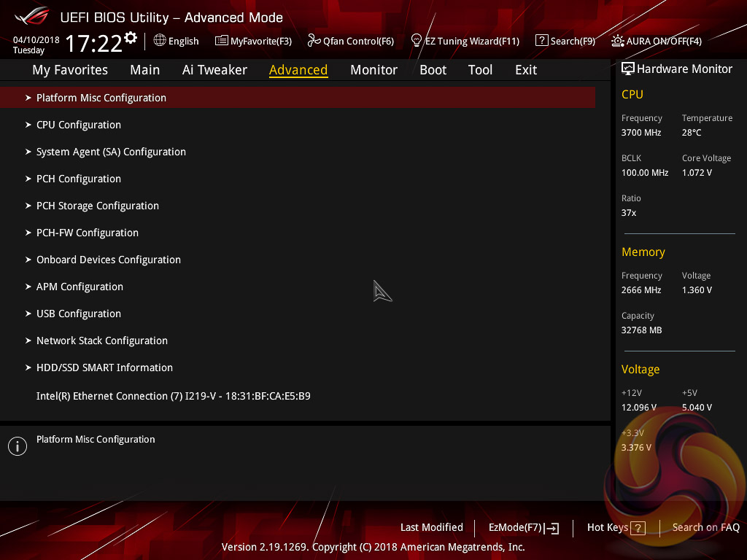Click the Version 2.19.1269 copyright text
This screenshot has height=560, width=747.
point(373,547)
